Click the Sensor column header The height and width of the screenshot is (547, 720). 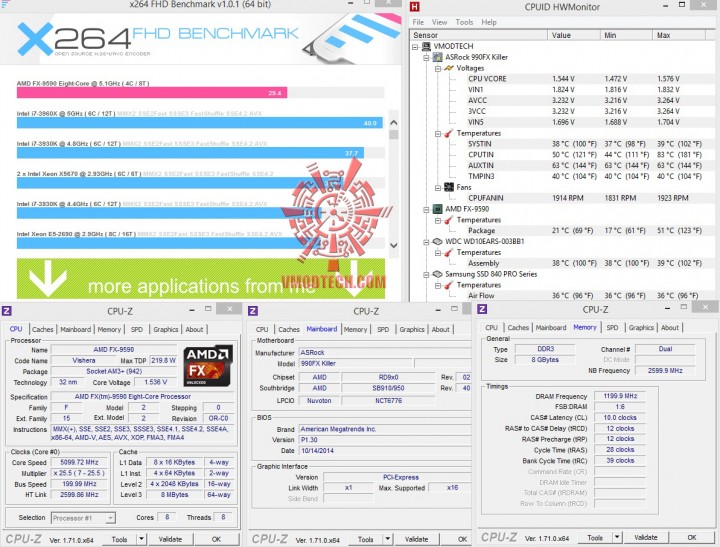pyautogui.click(x=478, y=35)
